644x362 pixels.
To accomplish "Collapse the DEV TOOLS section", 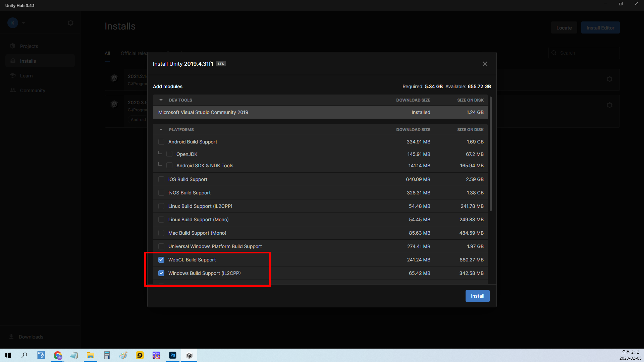I will 161,100.
